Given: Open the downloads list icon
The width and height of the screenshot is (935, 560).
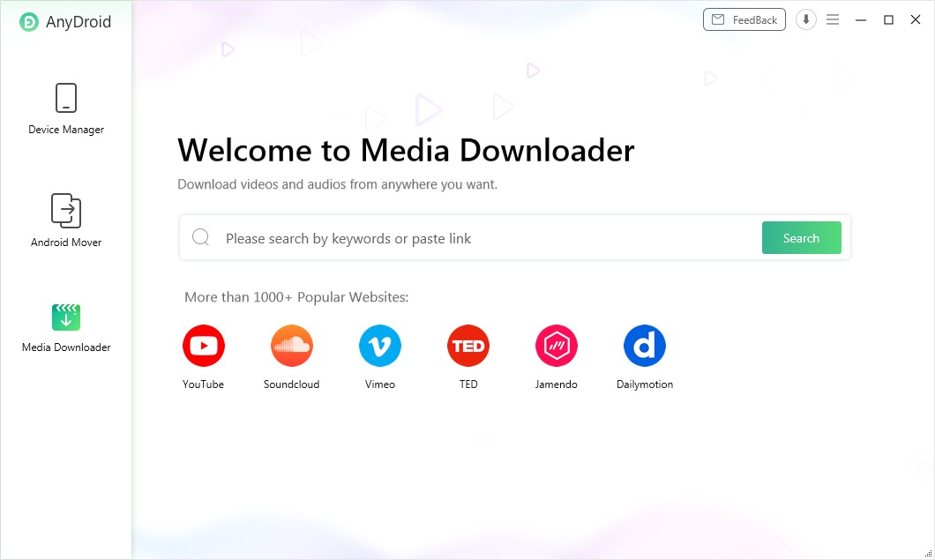Looking at the screenshot, I should (x=805, y=19).
